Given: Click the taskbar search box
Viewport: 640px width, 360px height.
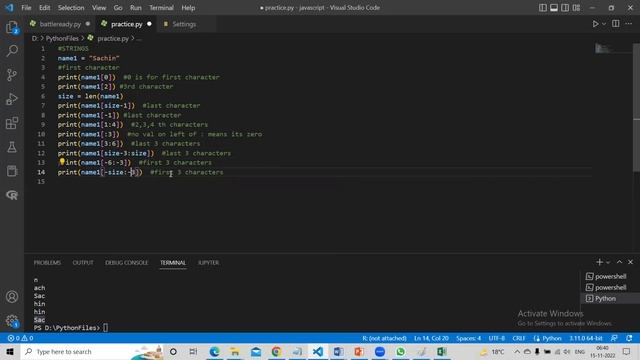Looking at the screenshot, I should coord(92,351).
